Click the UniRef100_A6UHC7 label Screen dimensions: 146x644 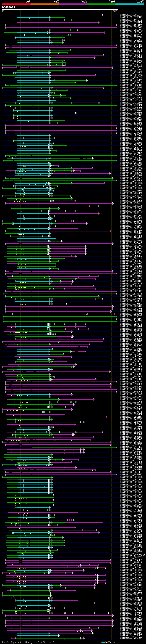click(x=131, y=218)
